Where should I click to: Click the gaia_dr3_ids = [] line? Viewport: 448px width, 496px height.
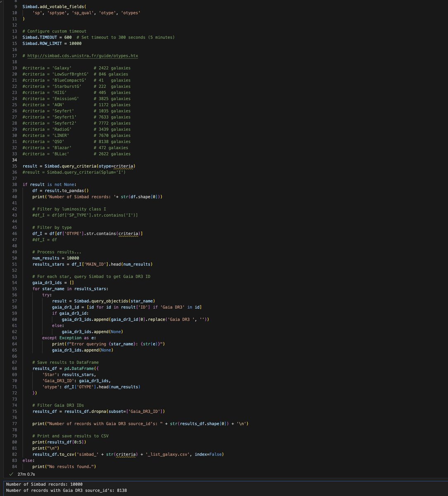pos(53,283)
